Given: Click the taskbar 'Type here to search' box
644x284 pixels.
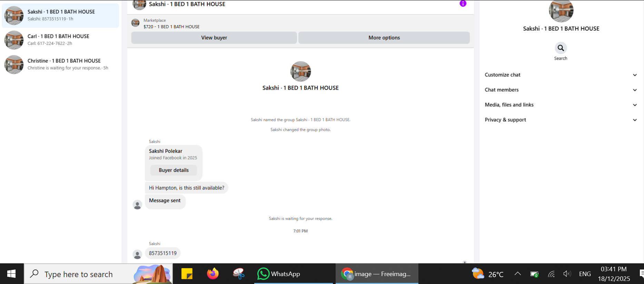Looking at the screenshot, I should click(x=98, y=274).
